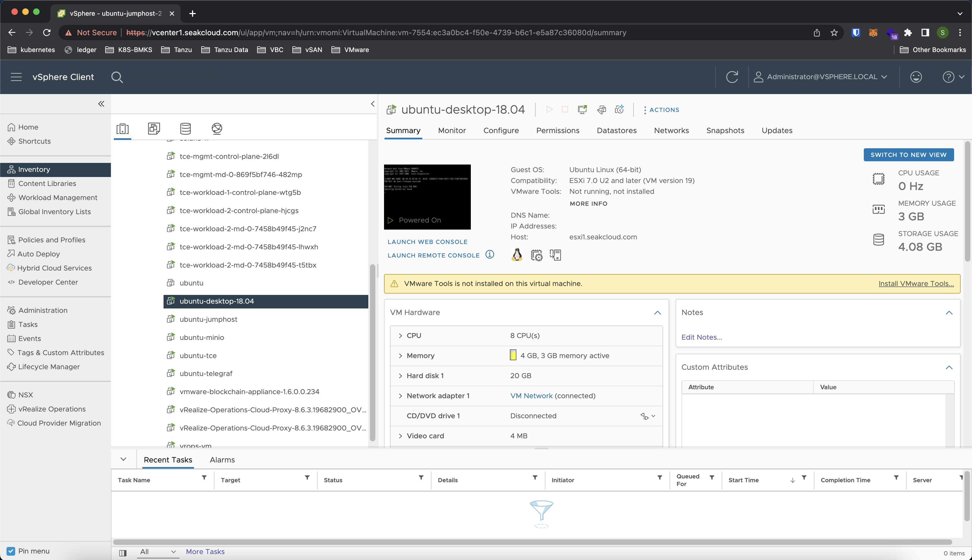Click LAUNCH REMOTE CONSOLE link
This screenshot has height=560, width=972.
[433, 255]
